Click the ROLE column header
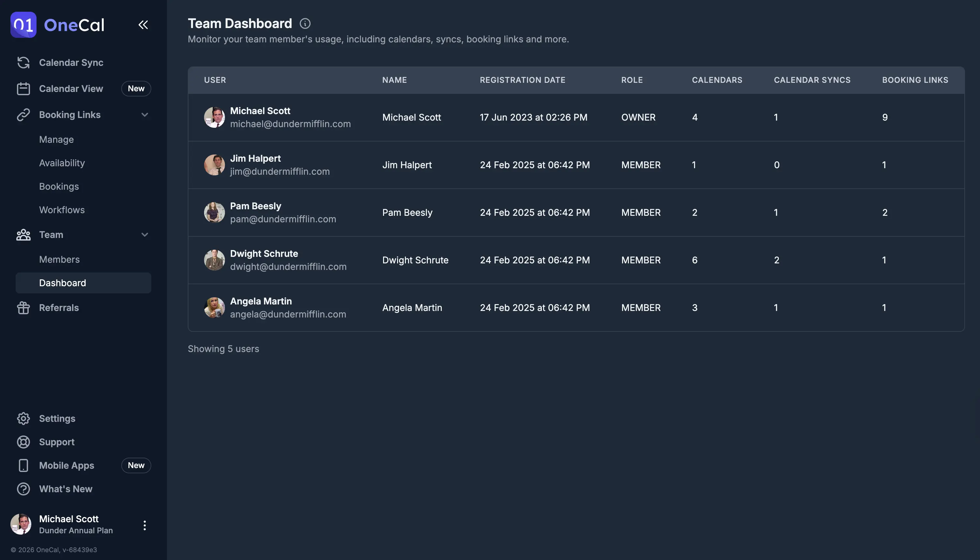Screen dimensions: 980x560 point(632,80)
